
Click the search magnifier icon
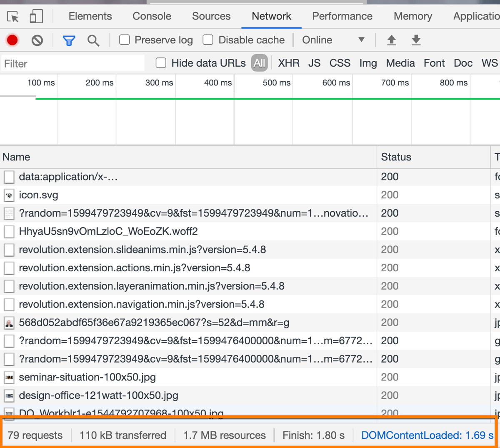click(93, 40)
